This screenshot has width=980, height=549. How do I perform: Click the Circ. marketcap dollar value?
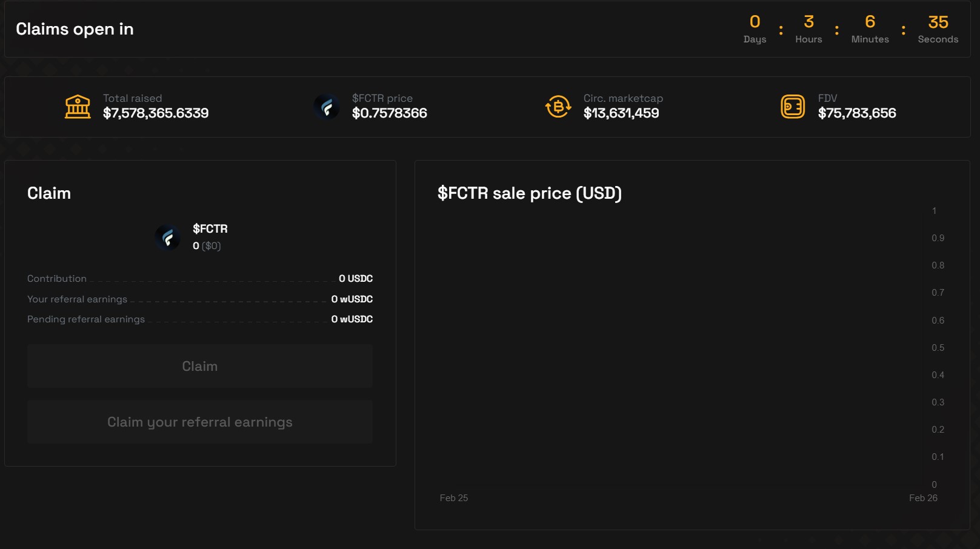[621, 113]
